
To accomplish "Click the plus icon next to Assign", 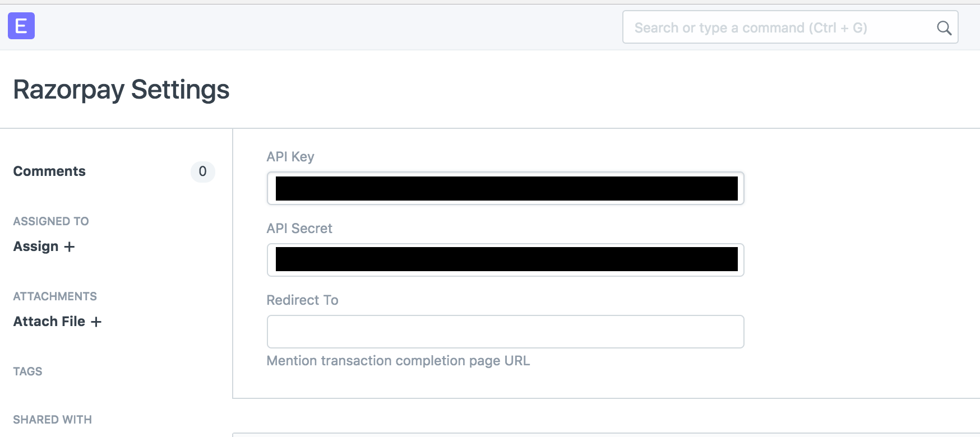I will pyautogui.click(x=70, y=247).
